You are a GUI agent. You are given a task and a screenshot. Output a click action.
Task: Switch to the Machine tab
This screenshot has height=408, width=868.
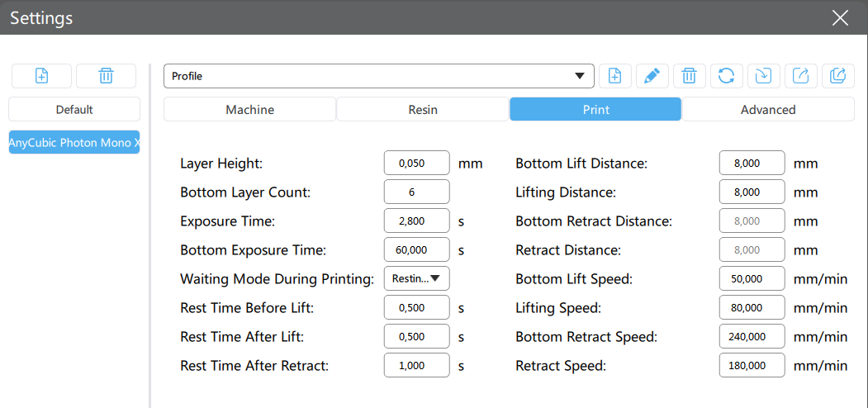click(x=249, y=110)
